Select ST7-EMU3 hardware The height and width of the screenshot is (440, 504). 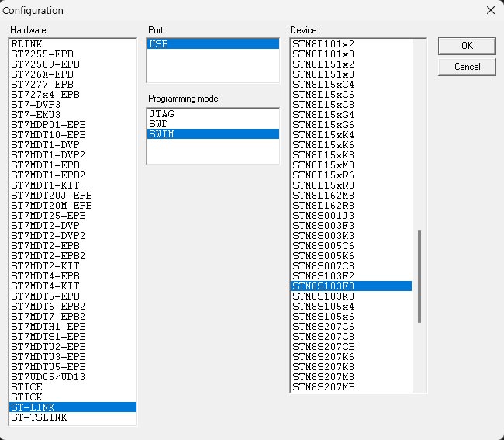tap(73, 115)
